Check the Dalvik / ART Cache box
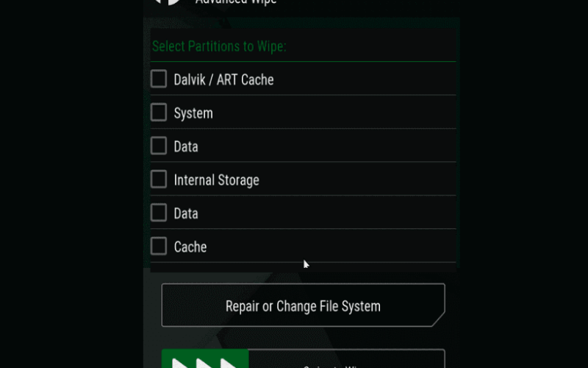The image size is (588, 368). click(159, 79)
